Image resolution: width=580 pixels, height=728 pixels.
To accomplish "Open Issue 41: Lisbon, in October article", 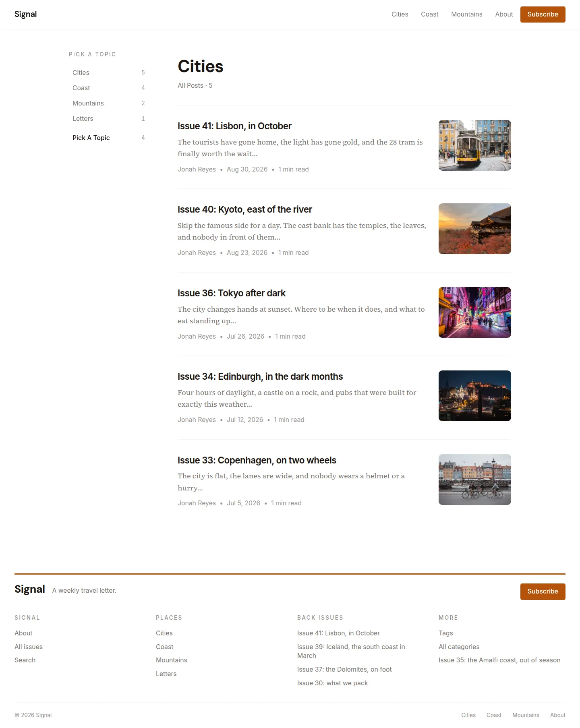I will pos(234,126).
